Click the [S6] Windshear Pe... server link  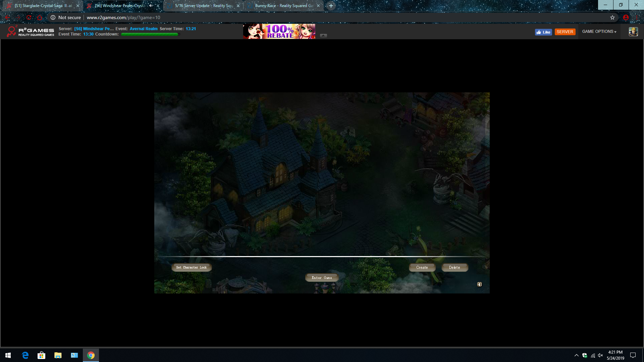[94, 29]
